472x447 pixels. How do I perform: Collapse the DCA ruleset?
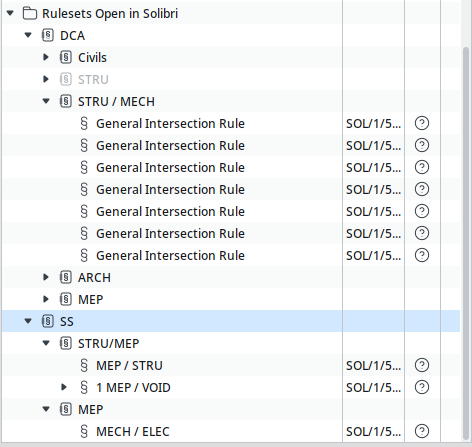(28, 35)
